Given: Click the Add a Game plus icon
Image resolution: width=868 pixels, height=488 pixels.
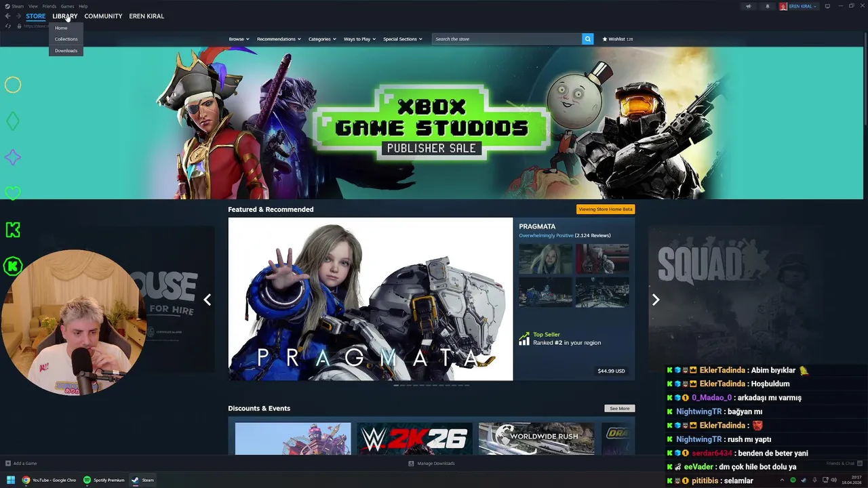Looking at the screenshot, I should 8,464.
